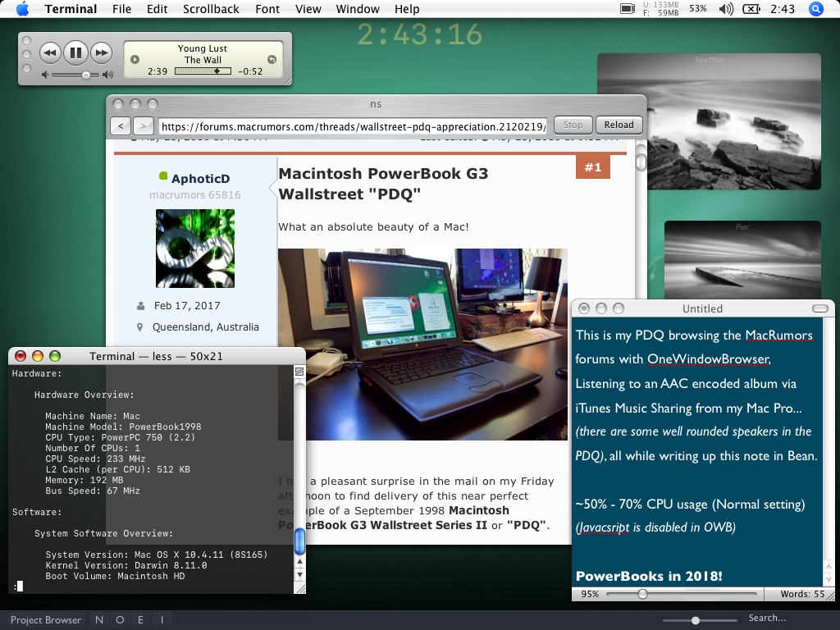The height and width of the screenshot is (630, 840).
Task: Click the O button in bottom bar
Action: click(120, 620)
